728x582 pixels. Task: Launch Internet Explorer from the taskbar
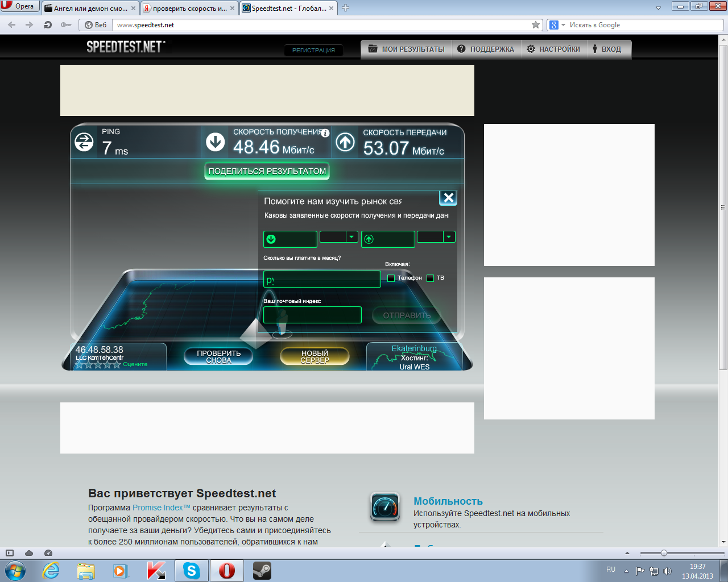point(51,571)
